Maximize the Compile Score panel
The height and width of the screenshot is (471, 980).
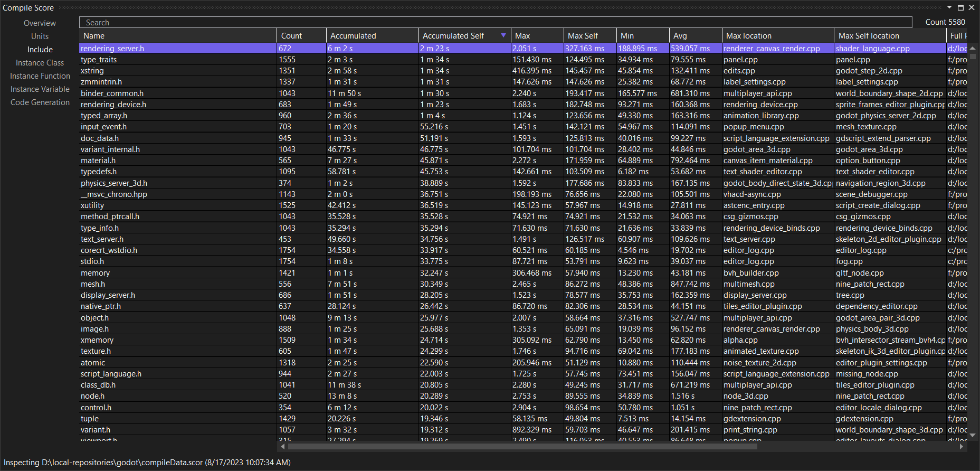coord(960,7)
